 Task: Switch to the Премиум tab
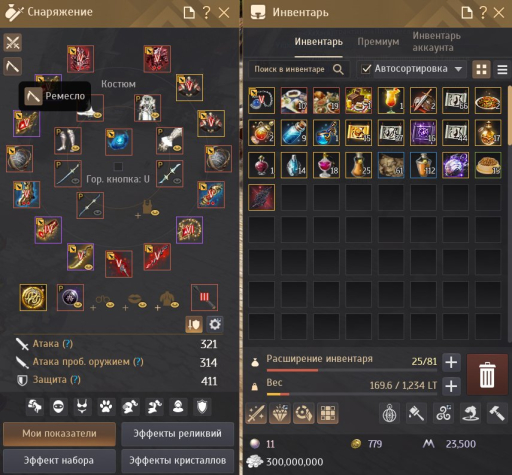pos(378,42)
